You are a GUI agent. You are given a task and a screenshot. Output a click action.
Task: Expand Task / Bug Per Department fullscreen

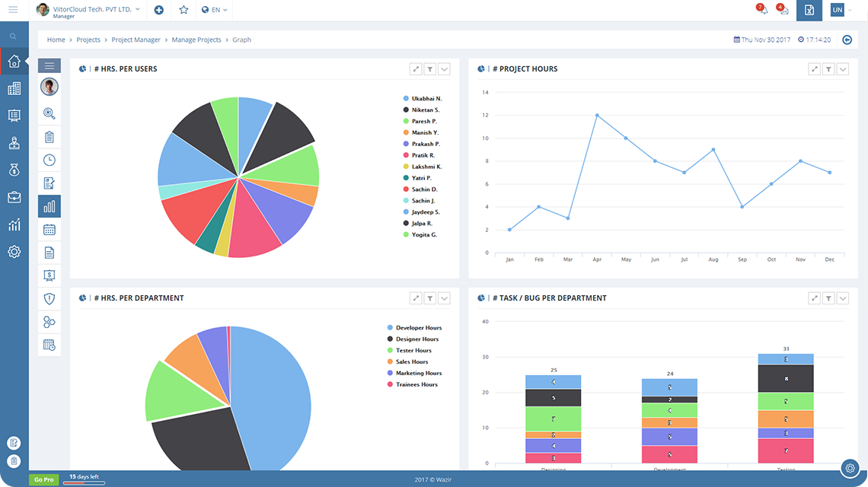tap(814, 298)
